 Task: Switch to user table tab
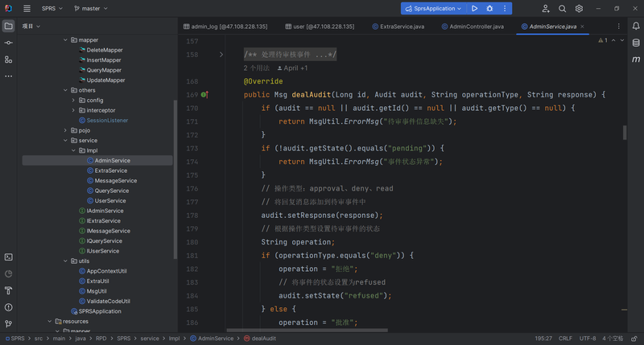point(320,27)
